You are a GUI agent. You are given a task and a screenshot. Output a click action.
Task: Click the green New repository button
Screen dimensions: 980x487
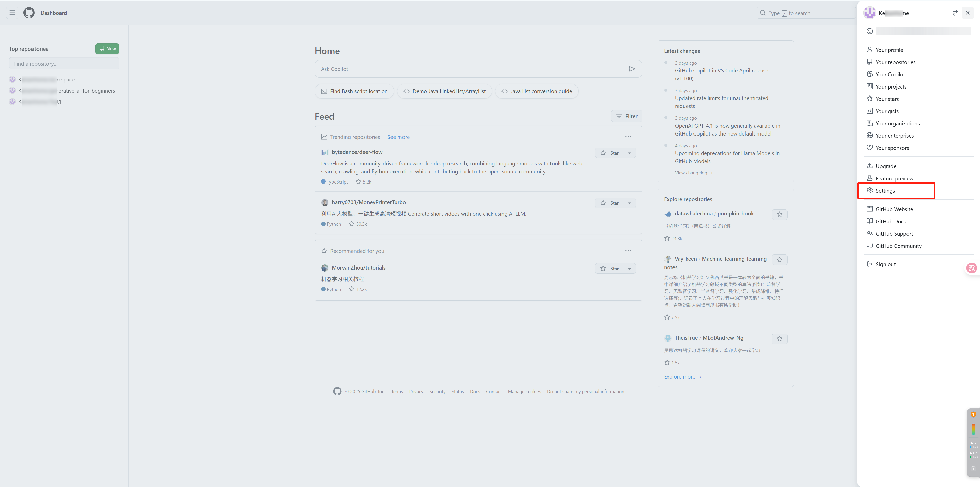(107, 49)
